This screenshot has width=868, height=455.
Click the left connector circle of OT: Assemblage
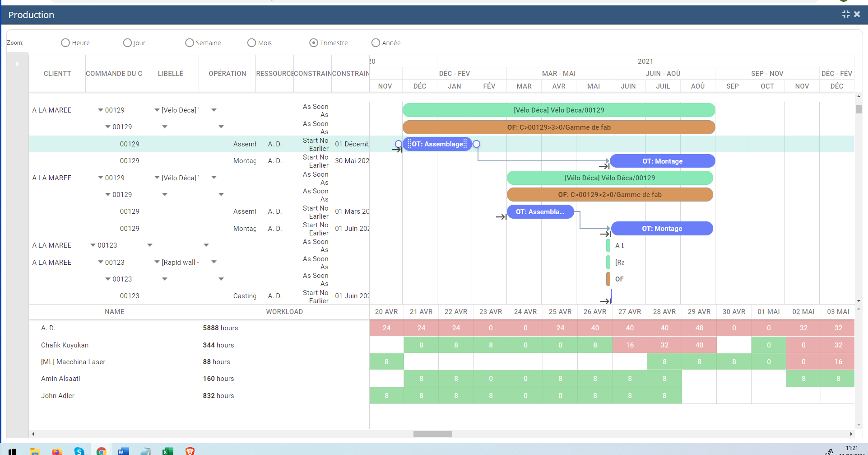398,144
